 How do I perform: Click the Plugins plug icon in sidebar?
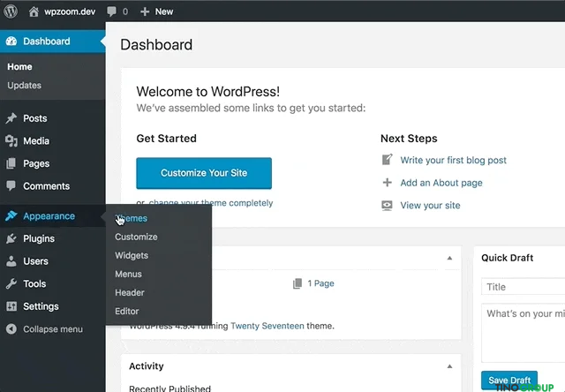11,238
